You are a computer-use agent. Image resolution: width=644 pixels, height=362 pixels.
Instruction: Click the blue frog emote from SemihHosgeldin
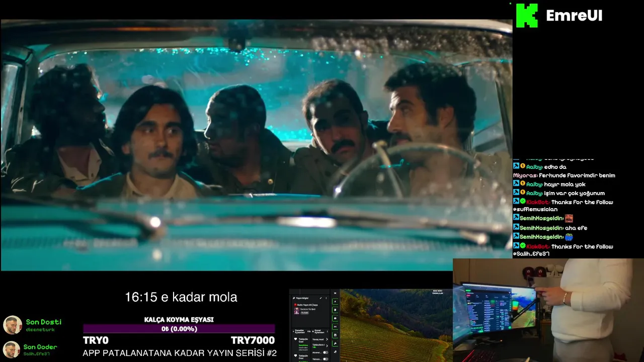click(569, 237)
